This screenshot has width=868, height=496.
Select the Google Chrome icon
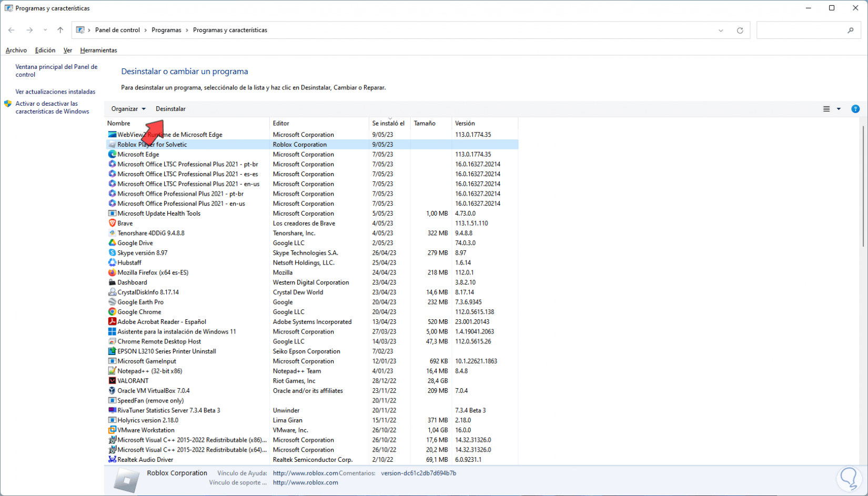click(112, 312)
